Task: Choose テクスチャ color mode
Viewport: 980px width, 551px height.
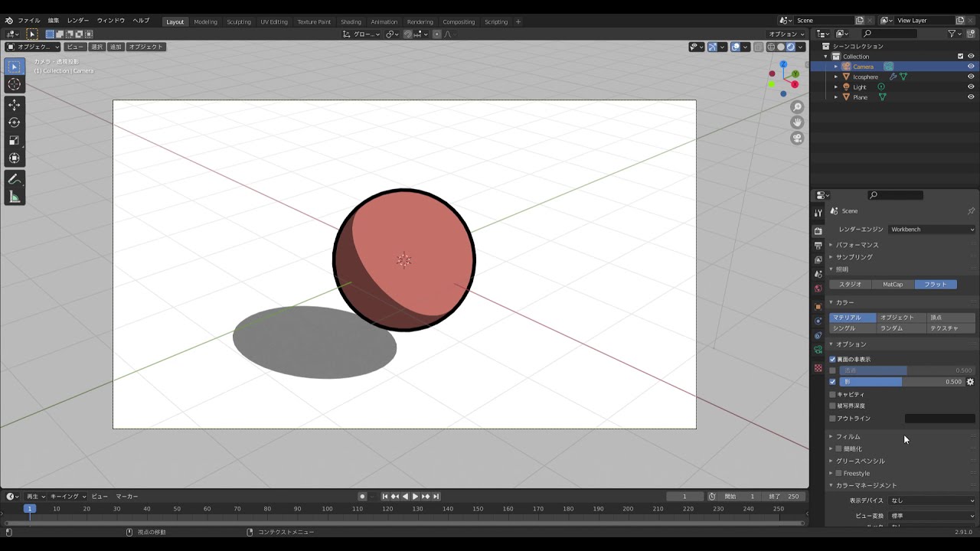Action: pos(951,328)
